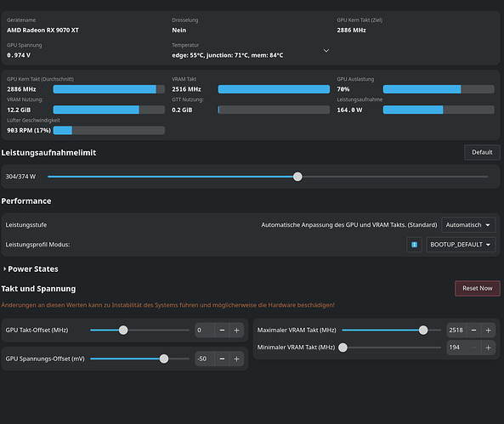Click the Drosselung value Nein
Screen dimensions: 504x424
(179, 31)
